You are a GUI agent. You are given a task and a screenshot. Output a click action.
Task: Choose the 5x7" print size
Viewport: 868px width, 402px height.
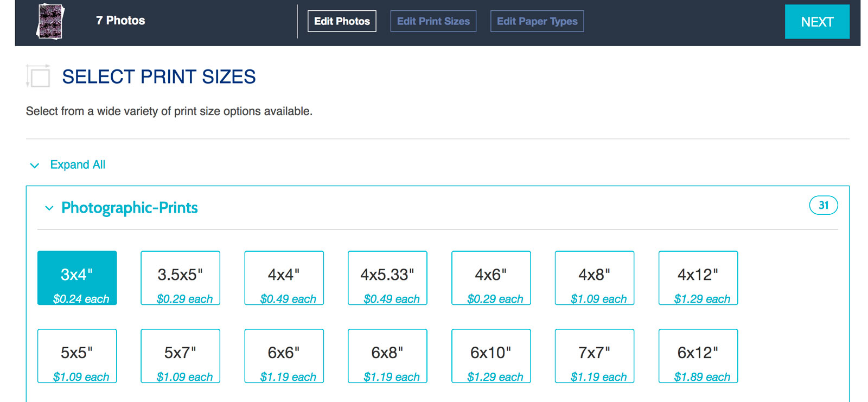180,356
